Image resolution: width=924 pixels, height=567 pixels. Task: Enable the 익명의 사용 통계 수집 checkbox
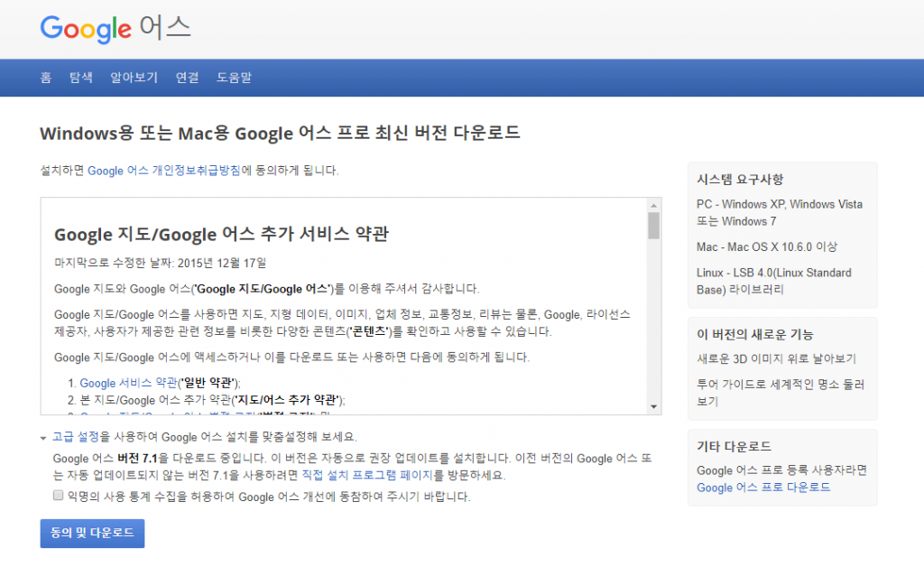(x=59, y=496)
